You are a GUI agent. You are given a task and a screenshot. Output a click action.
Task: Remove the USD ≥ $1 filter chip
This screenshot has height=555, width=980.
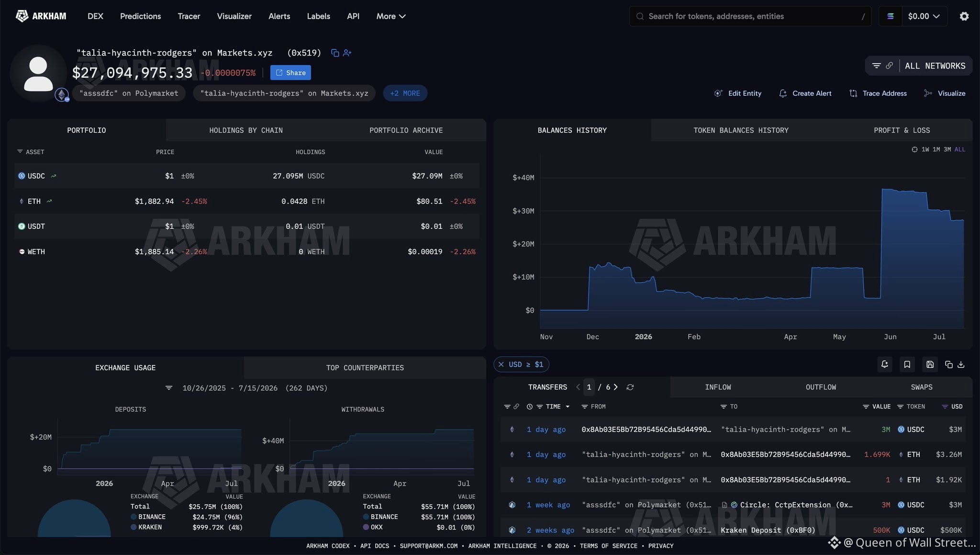click(501, 364)
